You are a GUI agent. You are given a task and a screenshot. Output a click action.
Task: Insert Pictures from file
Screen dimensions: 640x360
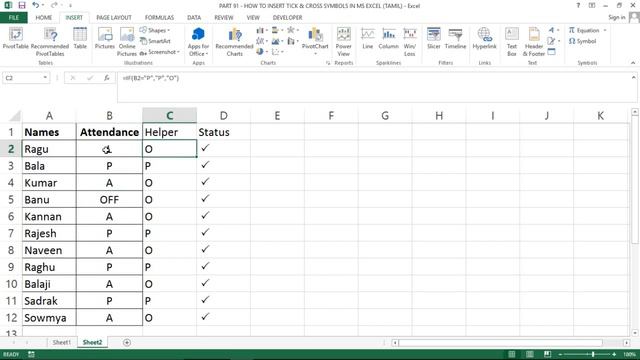(105, 38)
